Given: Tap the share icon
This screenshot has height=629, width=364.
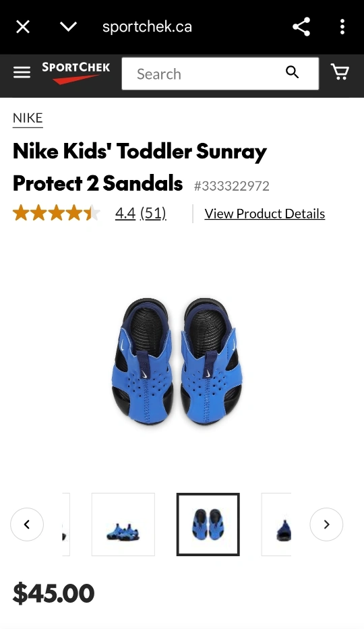Looking at the screenshot, I should pyautogui.click(x=301, y=27).
